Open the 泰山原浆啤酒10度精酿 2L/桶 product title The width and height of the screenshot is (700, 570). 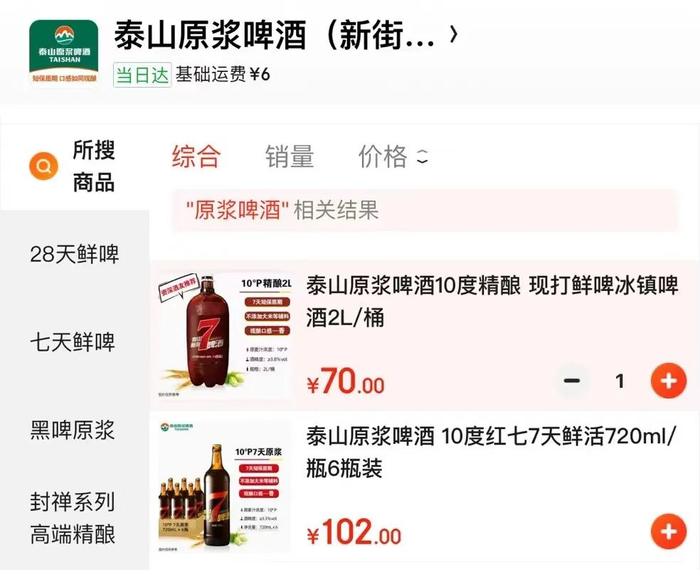(492, 302)
